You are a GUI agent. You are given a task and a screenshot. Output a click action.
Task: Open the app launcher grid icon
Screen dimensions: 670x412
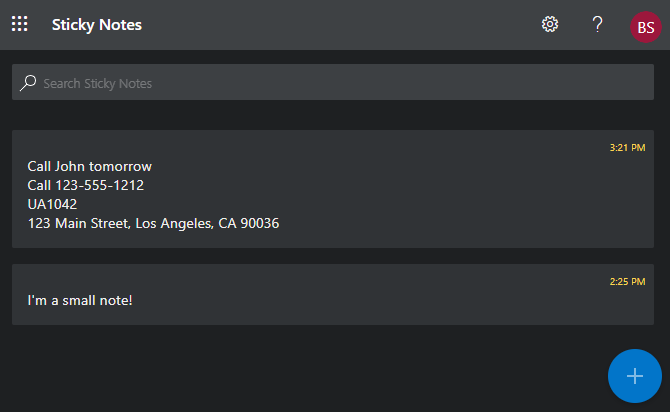[19, 24]
